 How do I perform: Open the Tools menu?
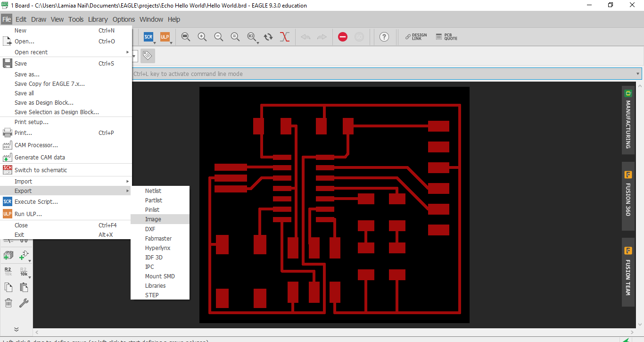click(76, 19)
